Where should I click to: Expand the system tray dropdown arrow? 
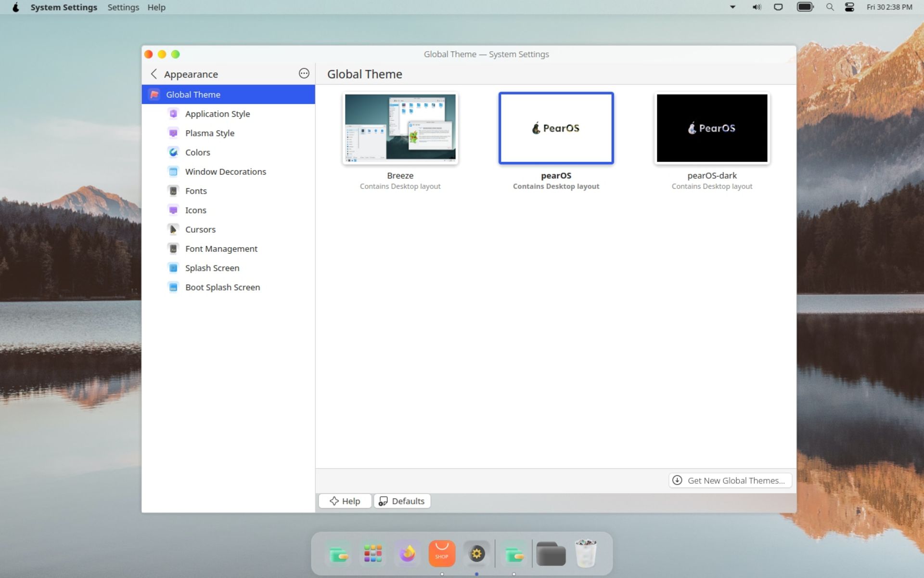732,7
